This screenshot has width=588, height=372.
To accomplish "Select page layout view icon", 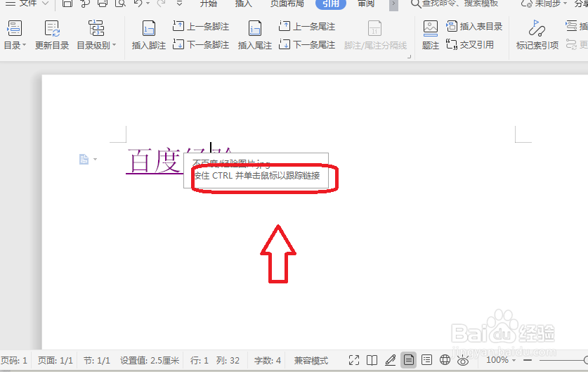I will pos(408,360).
